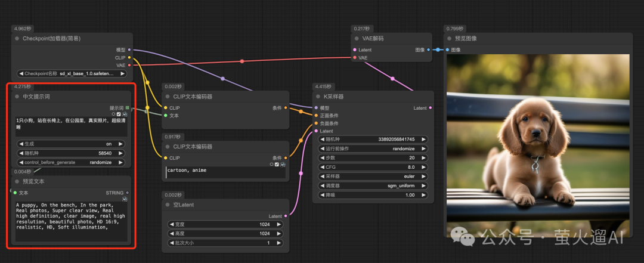Collapse the 中文提示词 node via its title dot
This screenshot has height=263, width=644.
point(17,97)
